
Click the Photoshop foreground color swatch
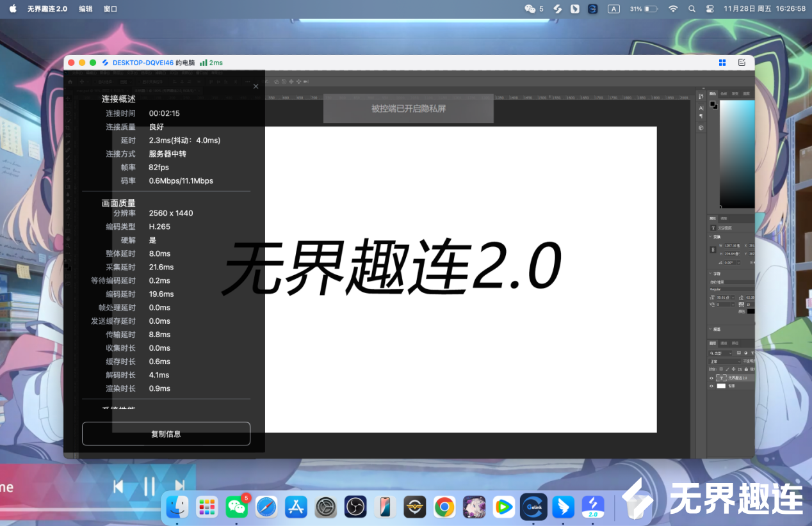coord(712,103)
